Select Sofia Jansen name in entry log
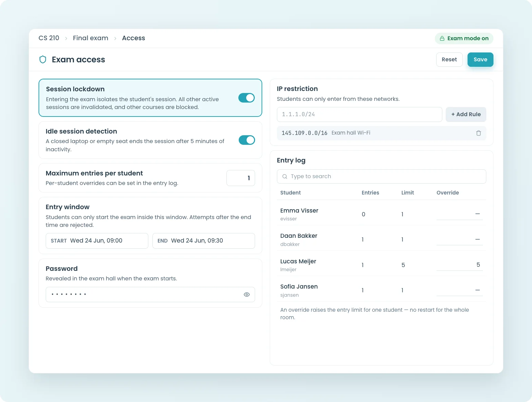The width and height of the screenshot is (532, 402). [x=299, y=287]
